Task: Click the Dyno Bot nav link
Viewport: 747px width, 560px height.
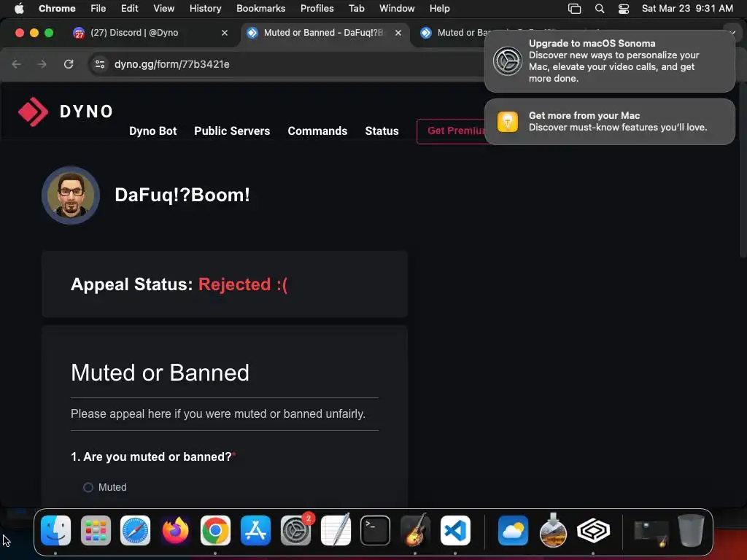Action: (x=153, y=131)
